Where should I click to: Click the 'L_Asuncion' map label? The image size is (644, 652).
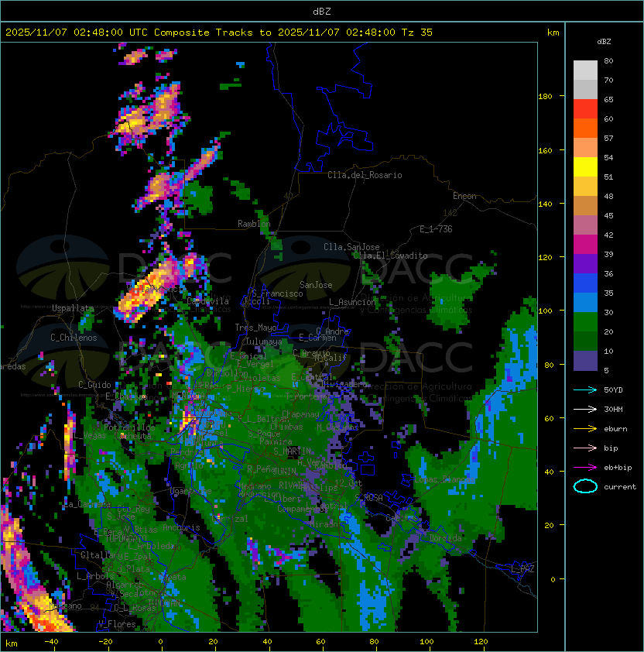click(352, 302)
